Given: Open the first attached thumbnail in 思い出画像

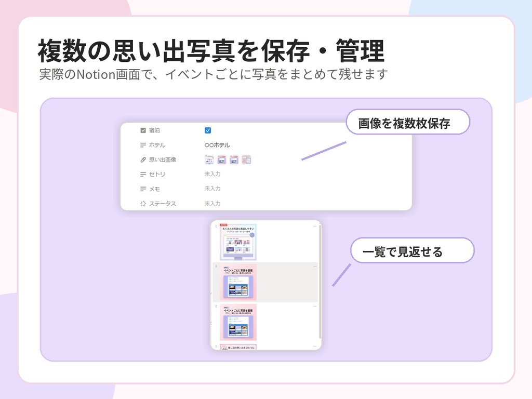Looking at the screenshot, I should point(209,160).
